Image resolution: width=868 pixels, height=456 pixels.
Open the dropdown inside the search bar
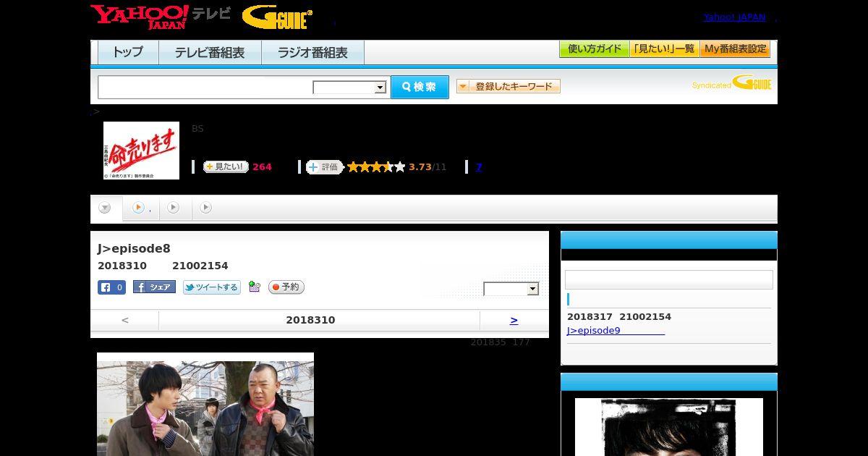point(349,88)
